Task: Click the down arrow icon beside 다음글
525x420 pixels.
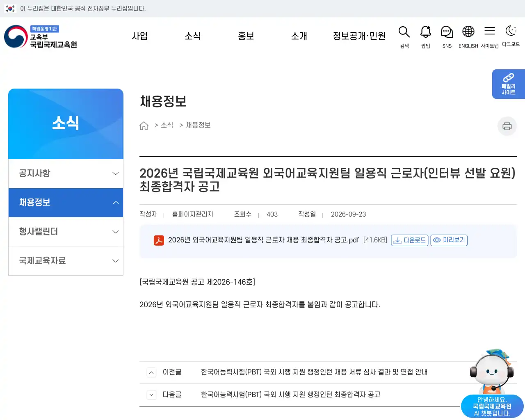Action: point(151,395)
